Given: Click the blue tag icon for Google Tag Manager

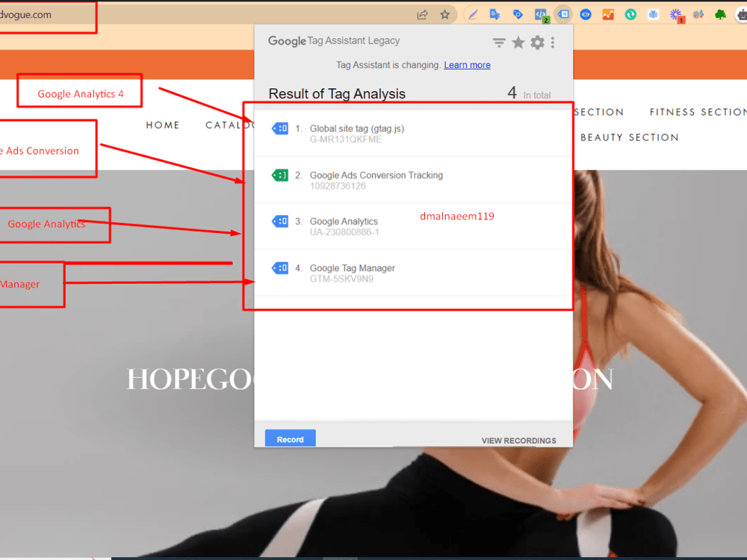Looking at the screenshot, I should 280,268.
